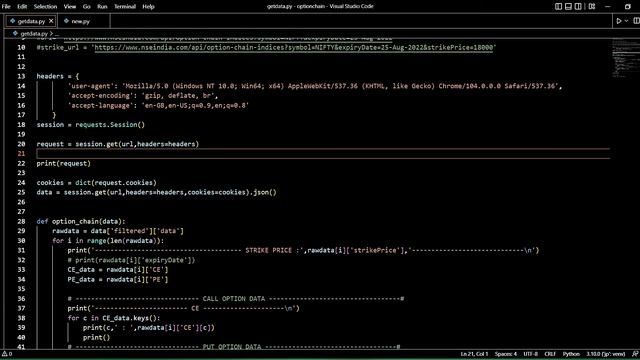Split the editor to the right
This screenshot has height=360, width=640.
click(636, 21)
